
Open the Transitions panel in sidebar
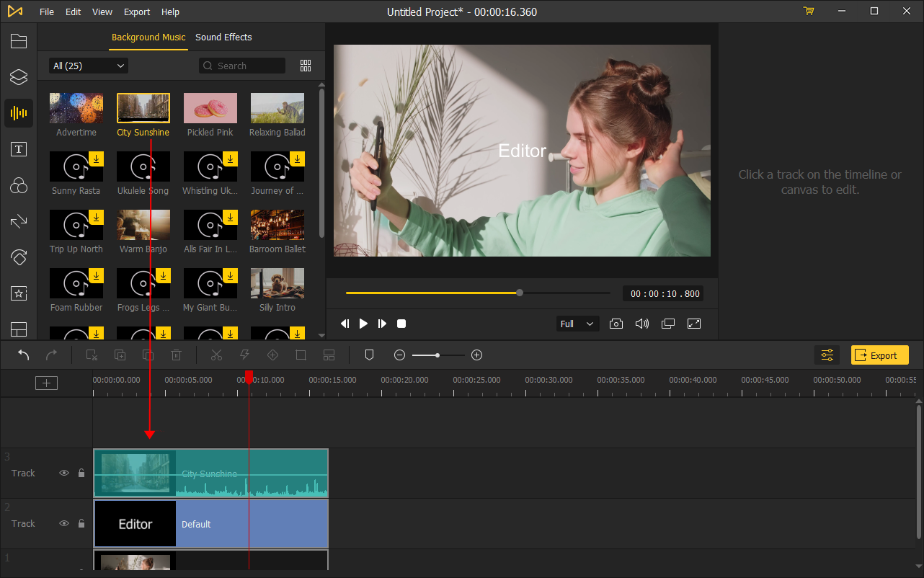click(19, 221)
